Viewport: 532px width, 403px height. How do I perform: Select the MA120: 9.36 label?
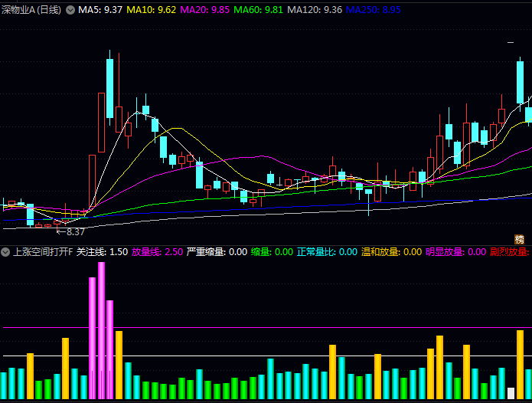click(x=315, y=10)
